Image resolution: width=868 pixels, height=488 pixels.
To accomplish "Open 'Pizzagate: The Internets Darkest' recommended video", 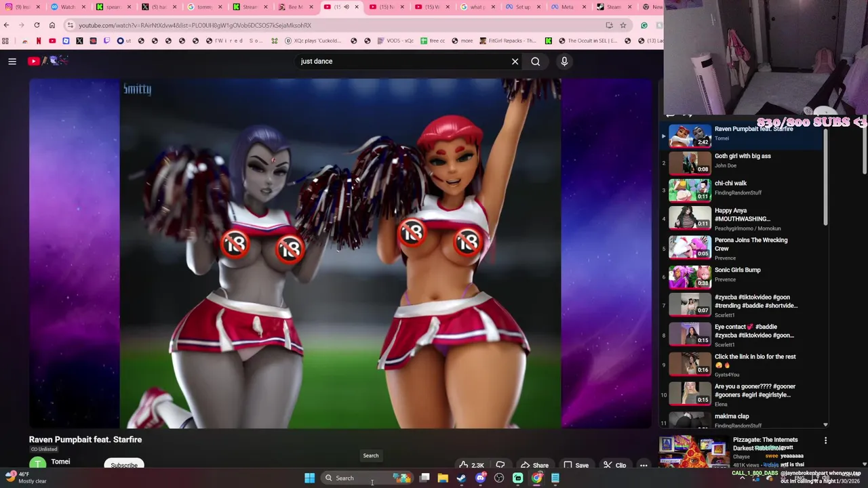I will 765,444.
